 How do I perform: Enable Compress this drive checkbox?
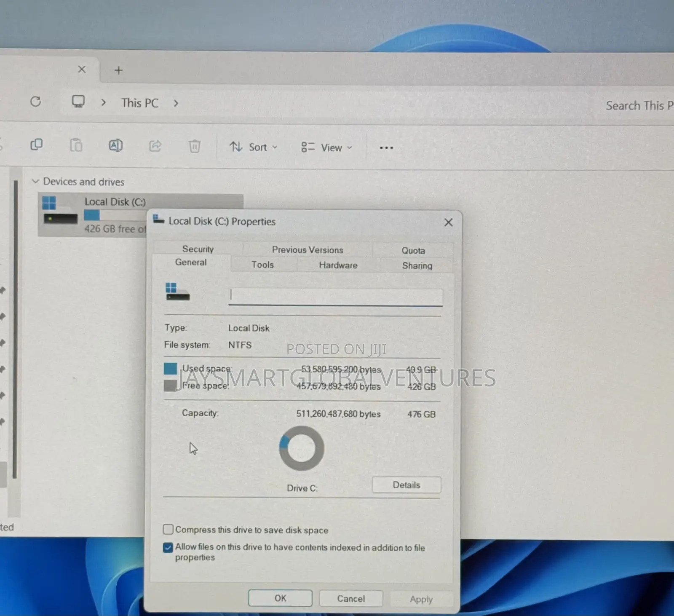pyautogui.click(x=168, y=529)
